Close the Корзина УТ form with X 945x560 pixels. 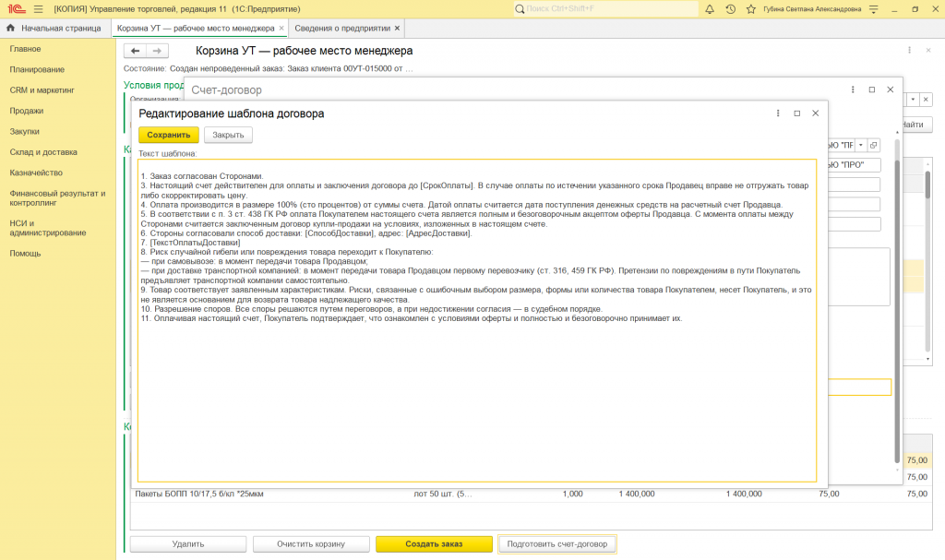coord(928,50)
